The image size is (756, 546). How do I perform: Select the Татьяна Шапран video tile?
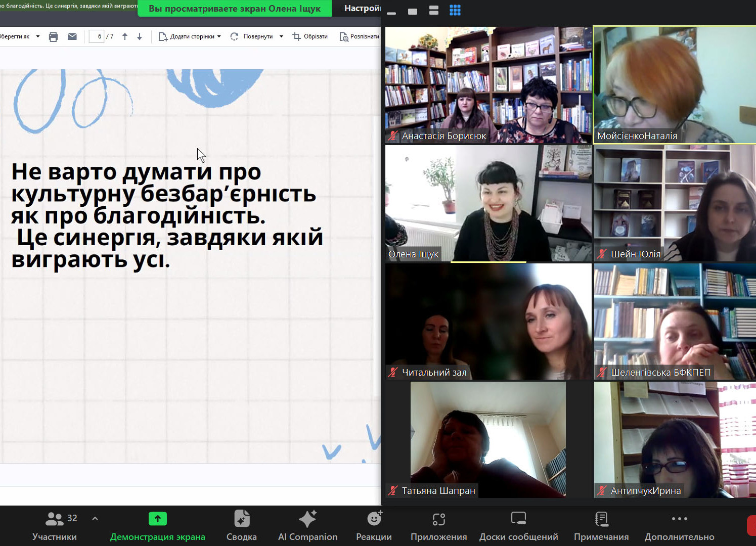[488, 440]
